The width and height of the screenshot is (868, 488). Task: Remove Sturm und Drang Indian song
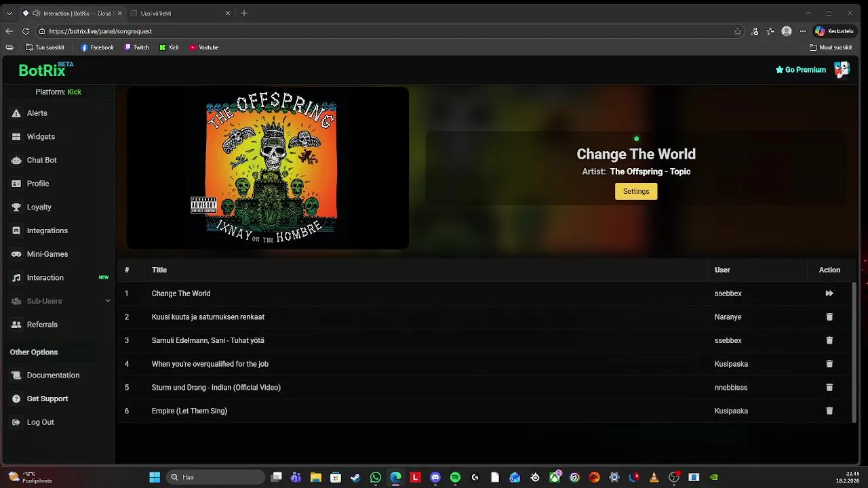[x=829, y=387]
